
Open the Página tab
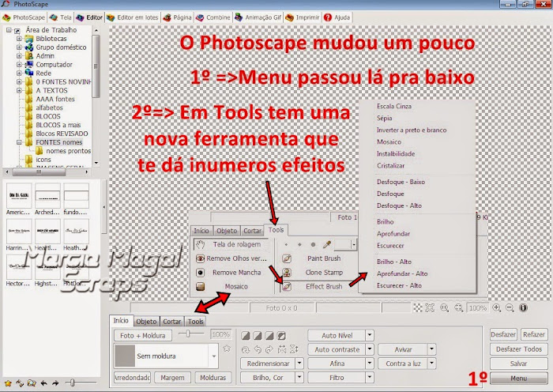point(178,17)
